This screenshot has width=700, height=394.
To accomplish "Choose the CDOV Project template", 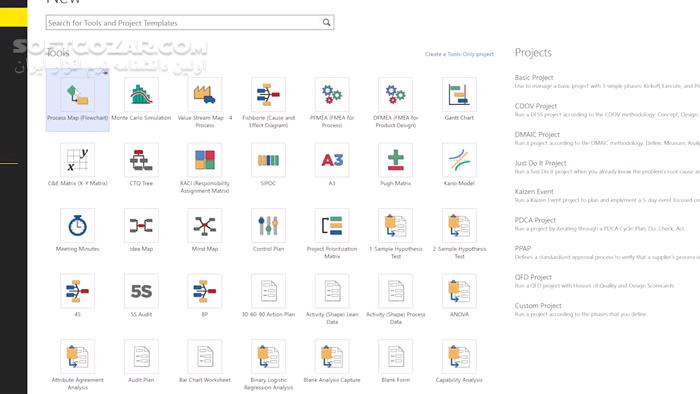I will [536, 106].
